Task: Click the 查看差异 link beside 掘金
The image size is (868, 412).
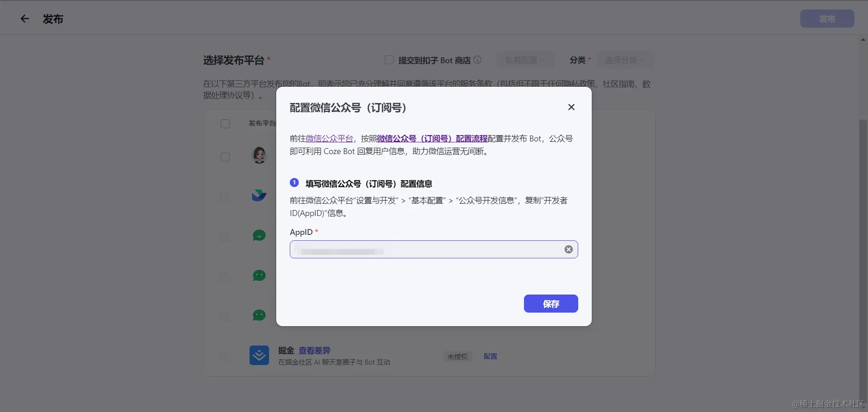Action: click(315, 350)
